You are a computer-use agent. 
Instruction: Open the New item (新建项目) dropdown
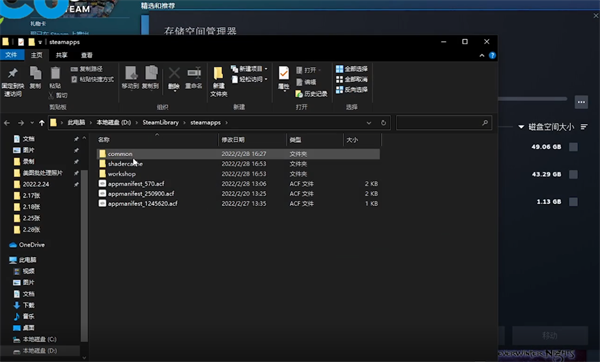pyautogui.click(x=249, y=69)
